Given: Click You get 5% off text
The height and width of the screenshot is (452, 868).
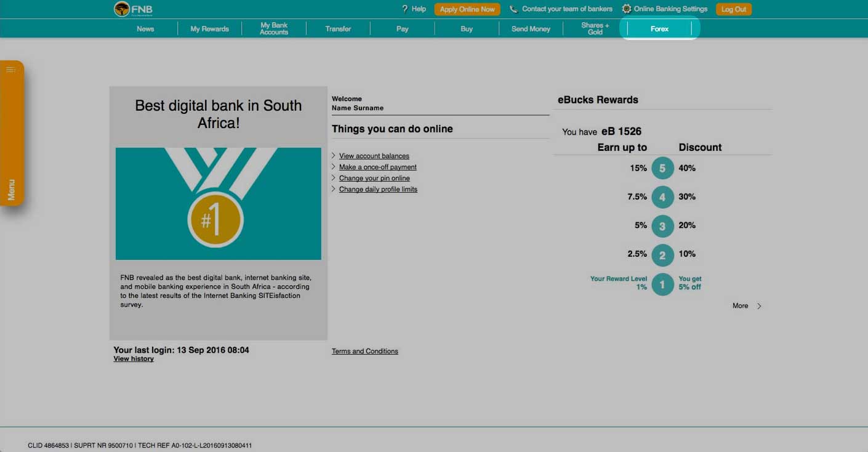Looking at the screenshot, I should coord(690,283).
